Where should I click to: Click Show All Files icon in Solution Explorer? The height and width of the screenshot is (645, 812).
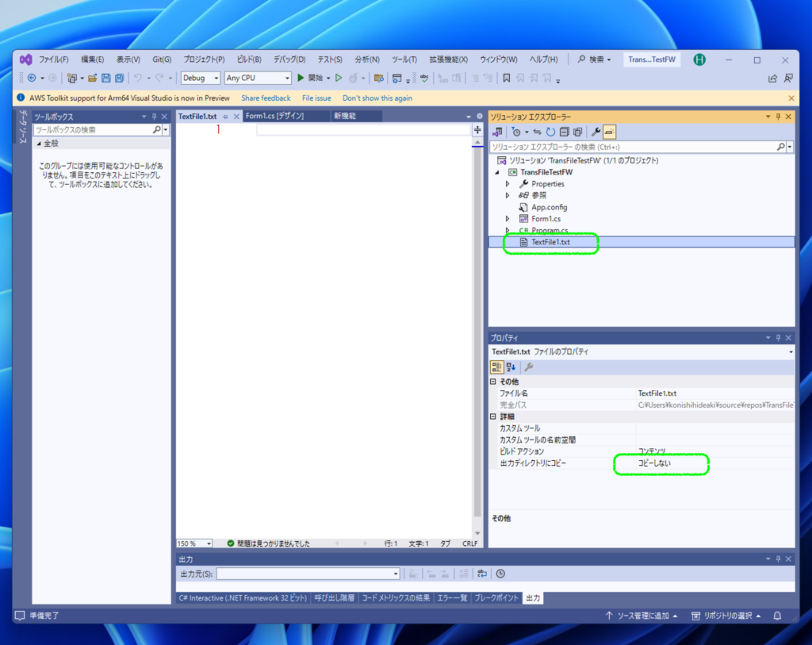click(578, 132)
